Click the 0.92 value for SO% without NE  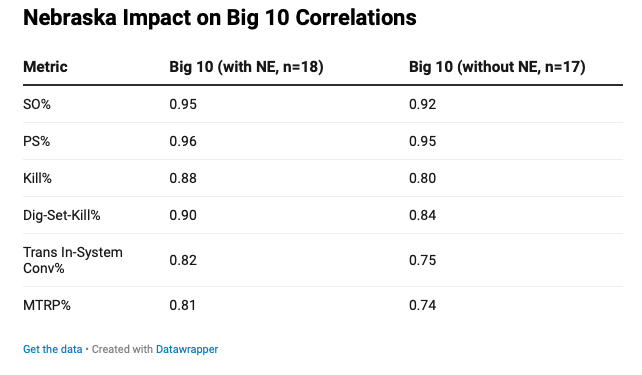[423, 104]
